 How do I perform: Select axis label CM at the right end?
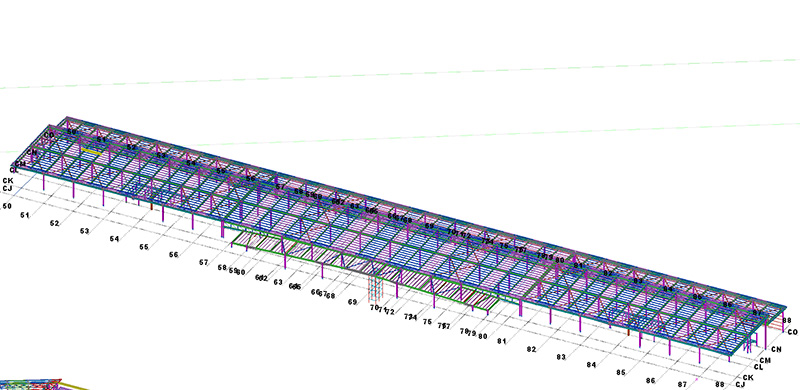[765, 360]
